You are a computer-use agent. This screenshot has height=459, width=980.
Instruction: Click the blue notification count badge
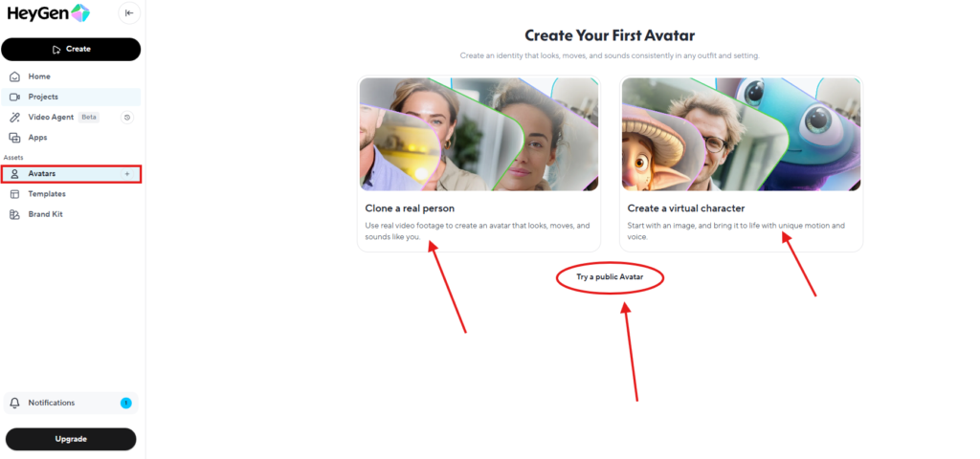coord(126,404)
